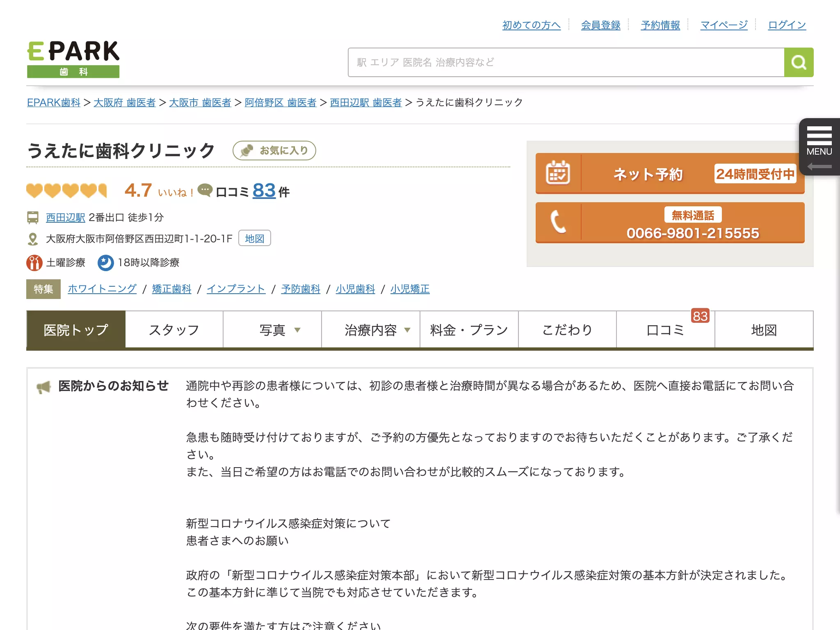Click the 初めての方へ header link

(x=532, y=25)
